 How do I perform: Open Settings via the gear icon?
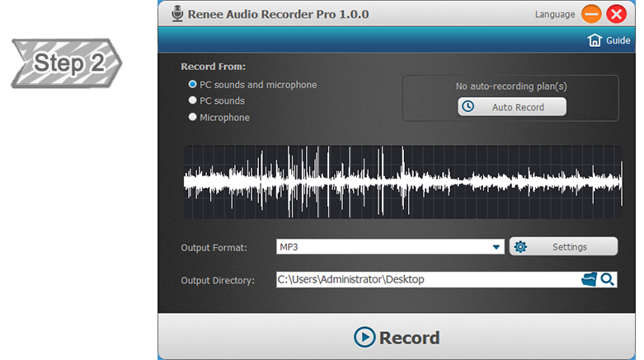[x=520, y=247]
